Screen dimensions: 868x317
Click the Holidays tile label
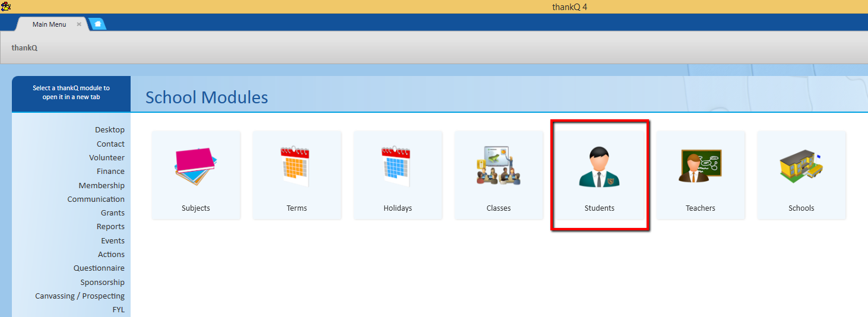(398, 208)
